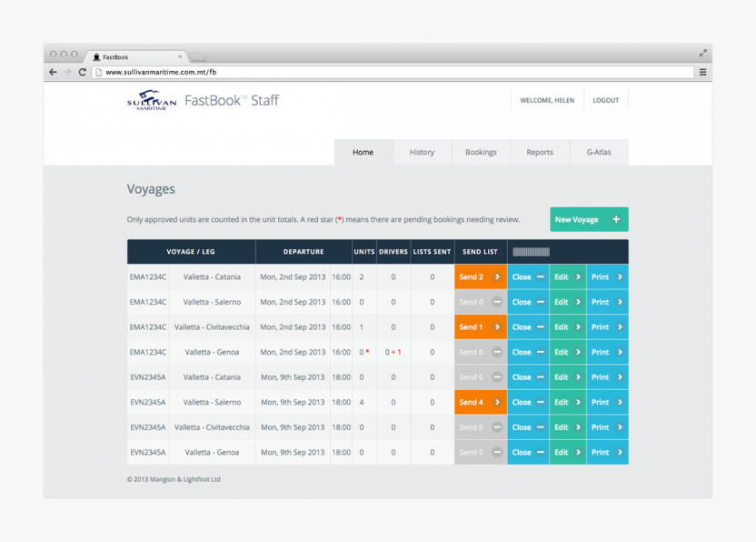Screen dimensions: 756x542
Task: Open the Bookings tab
Action: tap(481, 153)
